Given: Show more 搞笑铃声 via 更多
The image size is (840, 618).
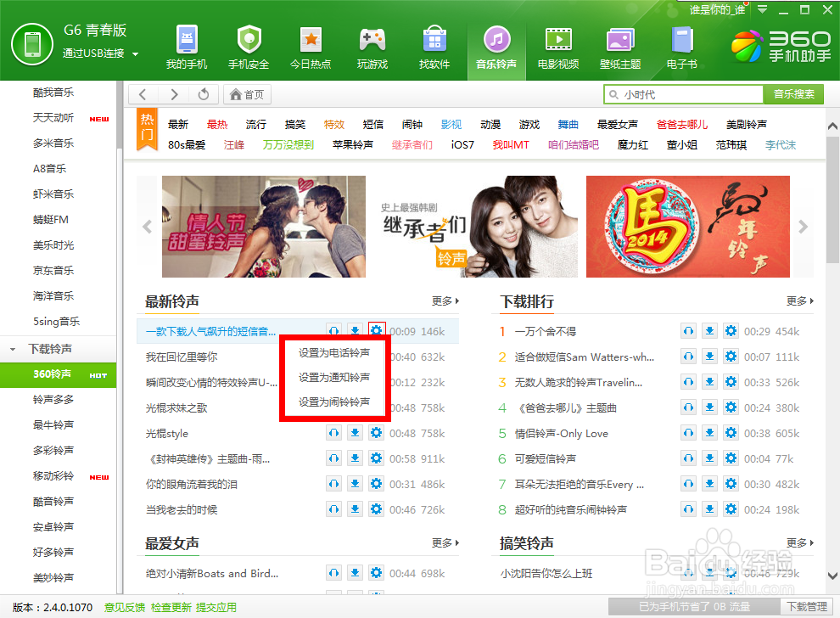Looking at the screenshot, I should (800, 543).
